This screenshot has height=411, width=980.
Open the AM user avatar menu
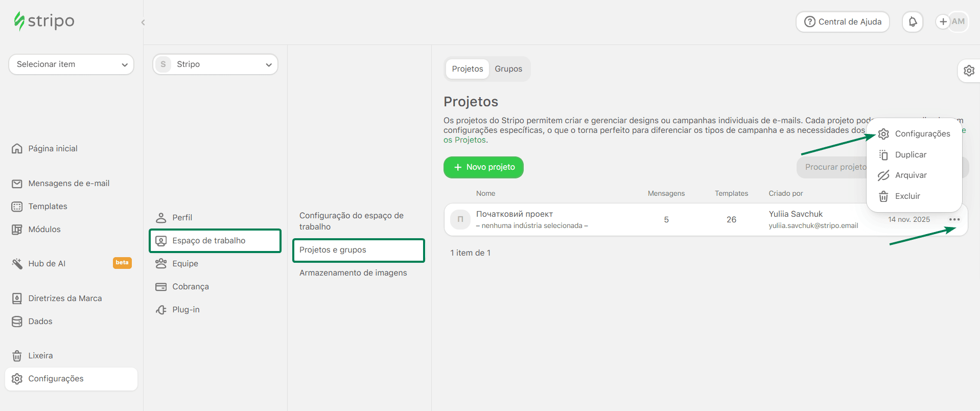959,21
